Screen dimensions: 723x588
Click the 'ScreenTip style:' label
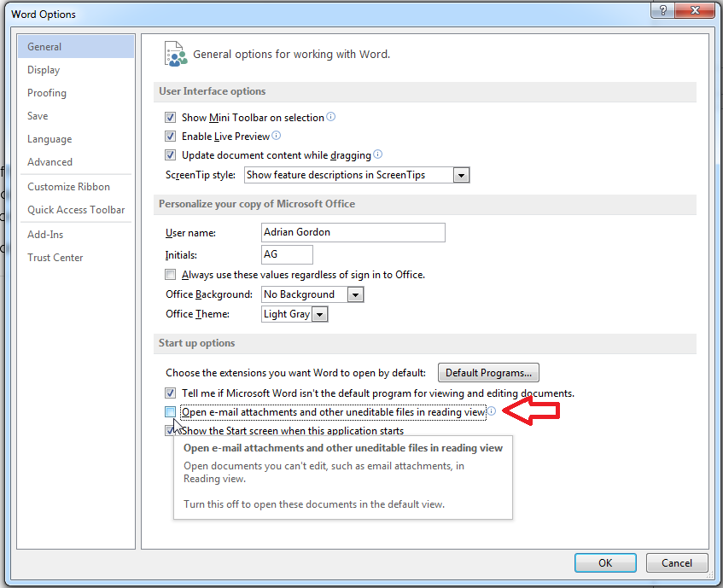pos(201,175)
